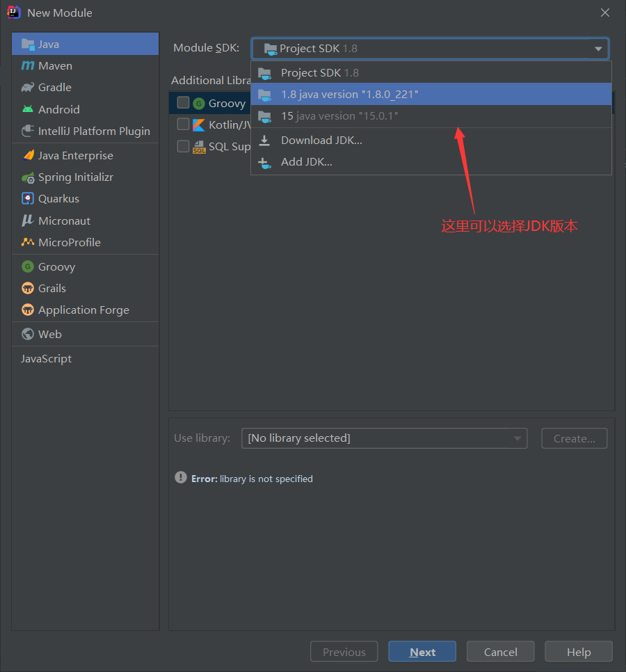Click the Groovy library icon in list
Screen dimensions: 626x672
(x=199, y=103)
